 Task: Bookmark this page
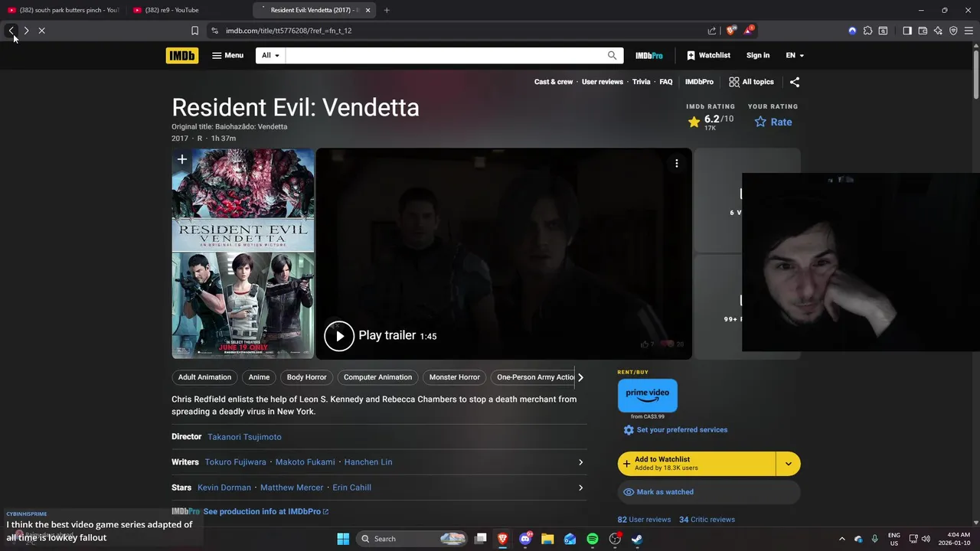194,31
